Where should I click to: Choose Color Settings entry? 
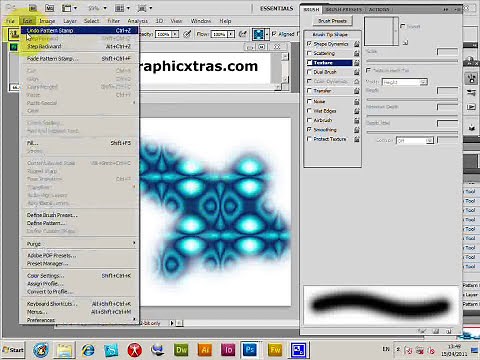pos(79,276)
